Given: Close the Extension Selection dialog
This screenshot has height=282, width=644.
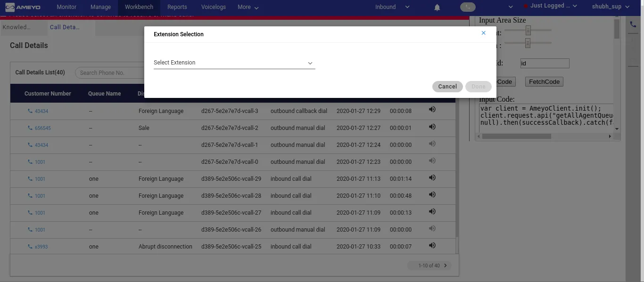Looking at the screenshot, I should tap(483, 33).
